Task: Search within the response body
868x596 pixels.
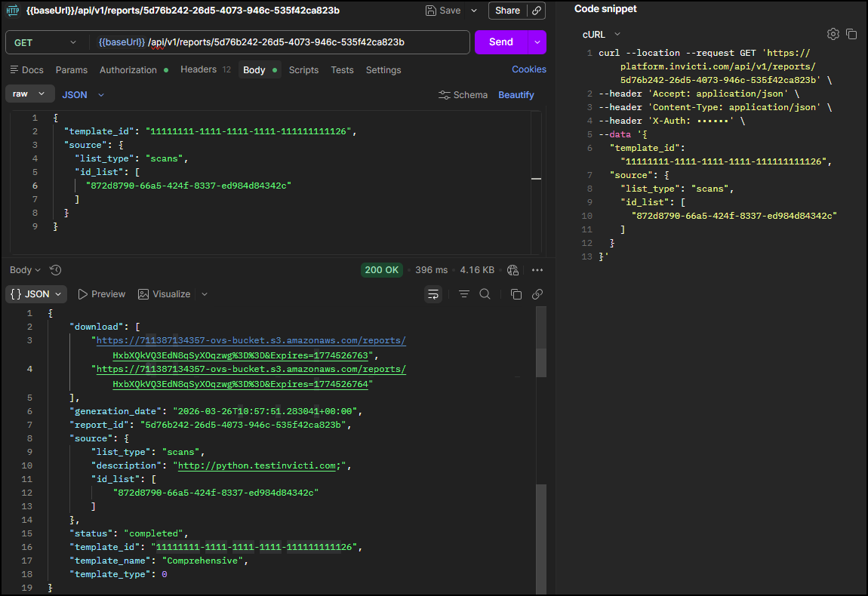Action: pos(485,294)
